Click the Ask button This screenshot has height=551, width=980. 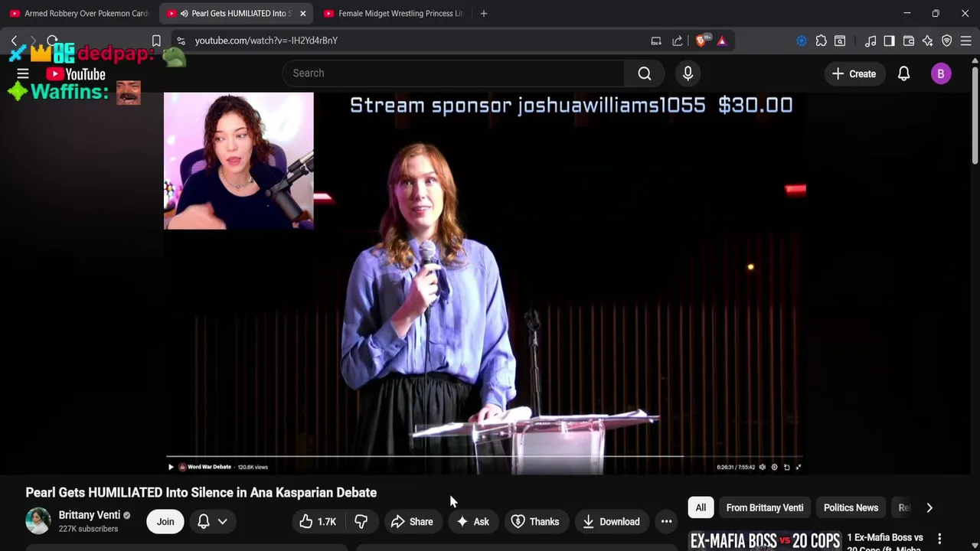click(x=472, y=521)
